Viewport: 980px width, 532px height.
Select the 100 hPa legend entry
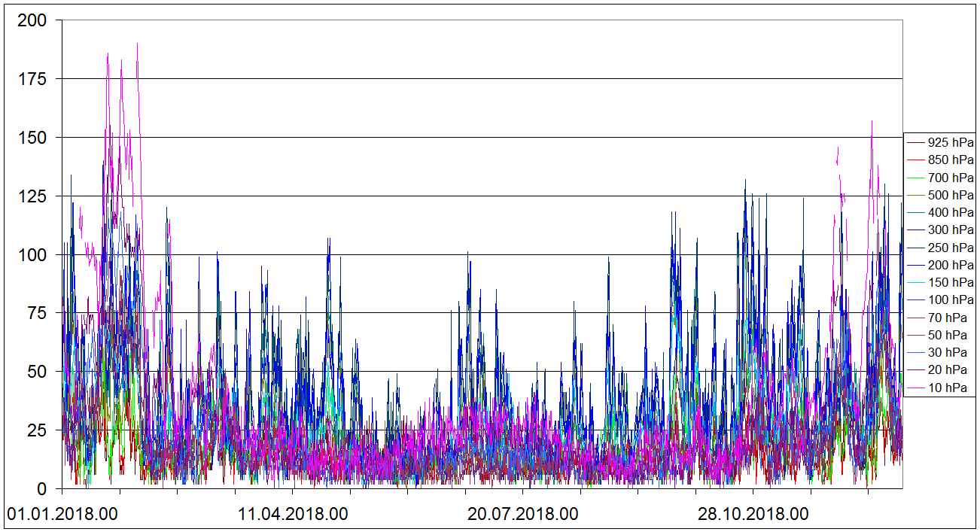951,299
